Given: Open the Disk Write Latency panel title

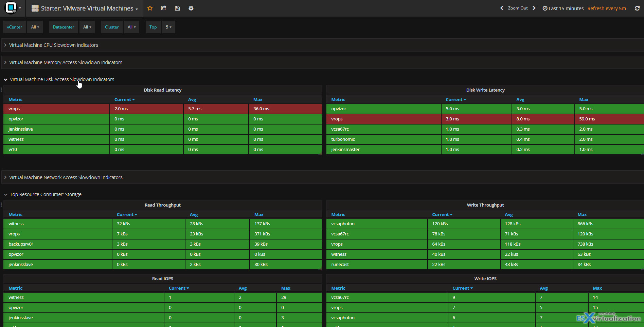Looking at the screenshot, I should (x=485, y=90).
